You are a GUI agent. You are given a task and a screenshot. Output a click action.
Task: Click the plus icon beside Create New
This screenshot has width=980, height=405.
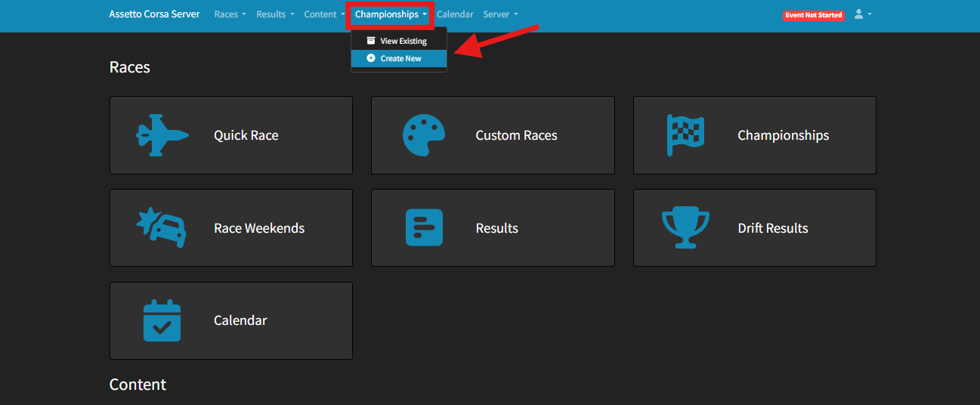click(x=370, y=58)
